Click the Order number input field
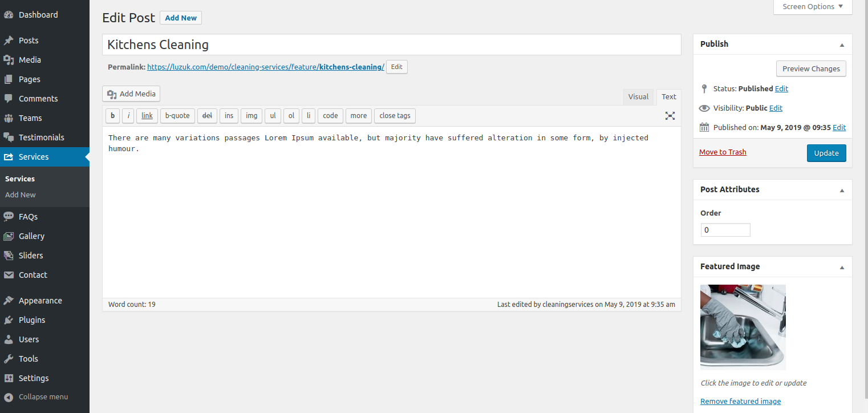 (x=725, y=230)
